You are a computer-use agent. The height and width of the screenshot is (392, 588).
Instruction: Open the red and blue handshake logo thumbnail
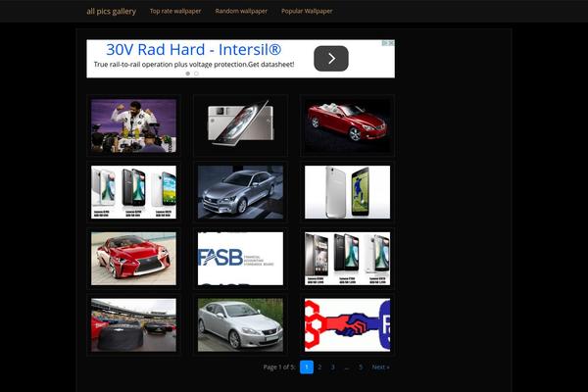tap(347, 324)
